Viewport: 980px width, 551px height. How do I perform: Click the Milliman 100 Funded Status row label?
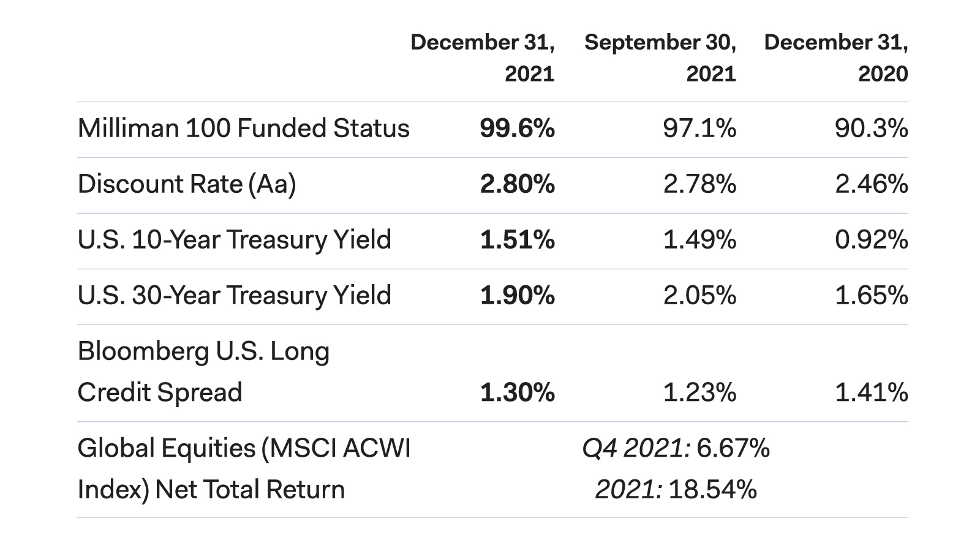pyautogui.click(x=243, y=129)
